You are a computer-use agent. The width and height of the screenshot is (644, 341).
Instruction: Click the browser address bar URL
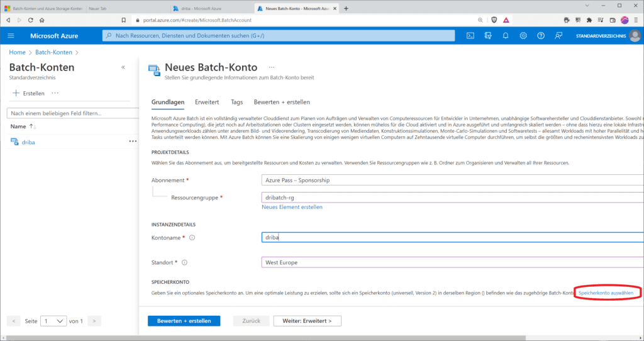(197, 20)
